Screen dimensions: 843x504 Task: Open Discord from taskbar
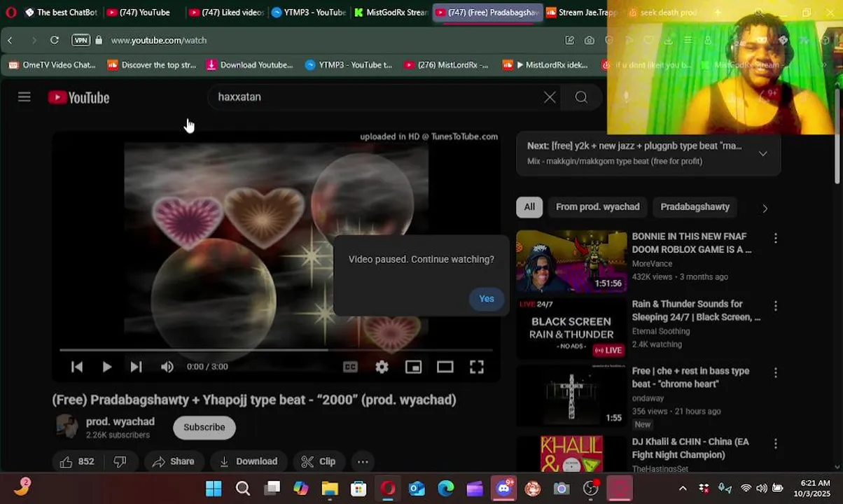pos(503,489)
